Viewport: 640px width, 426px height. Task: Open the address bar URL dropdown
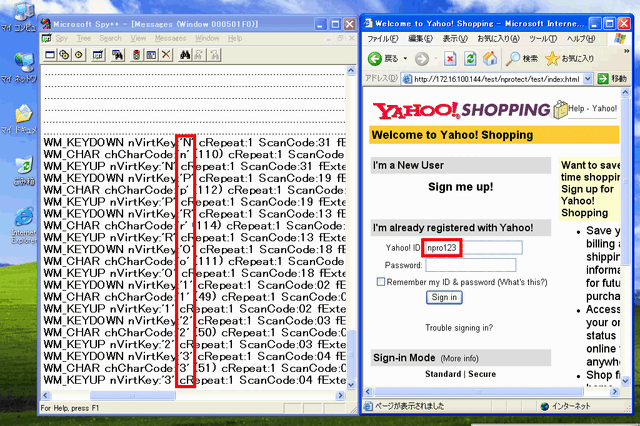[x=587, y=79]
